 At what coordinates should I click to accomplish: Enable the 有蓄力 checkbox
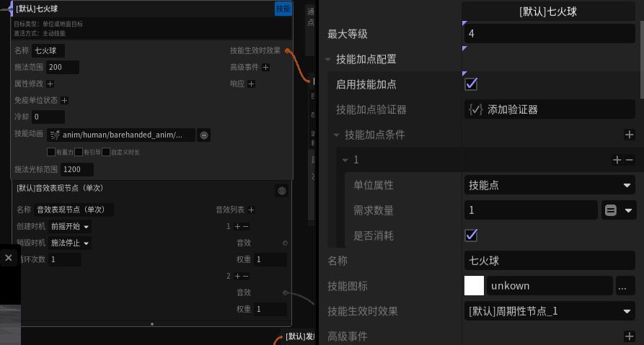pos(51,152)
